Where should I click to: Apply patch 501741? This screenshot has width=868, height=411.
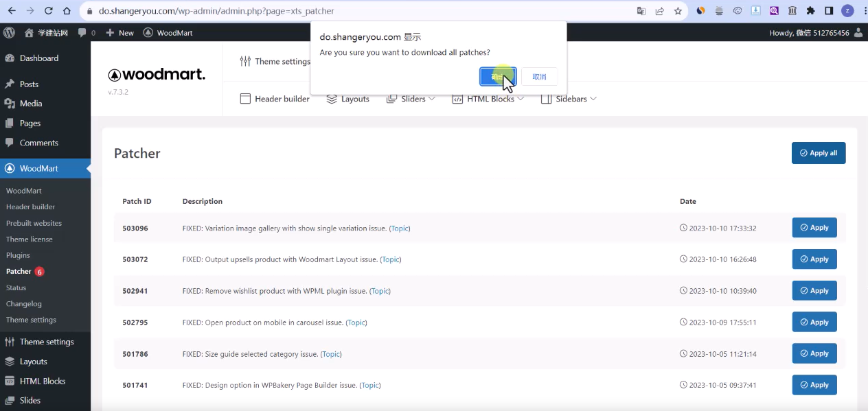tap(814, 385)
